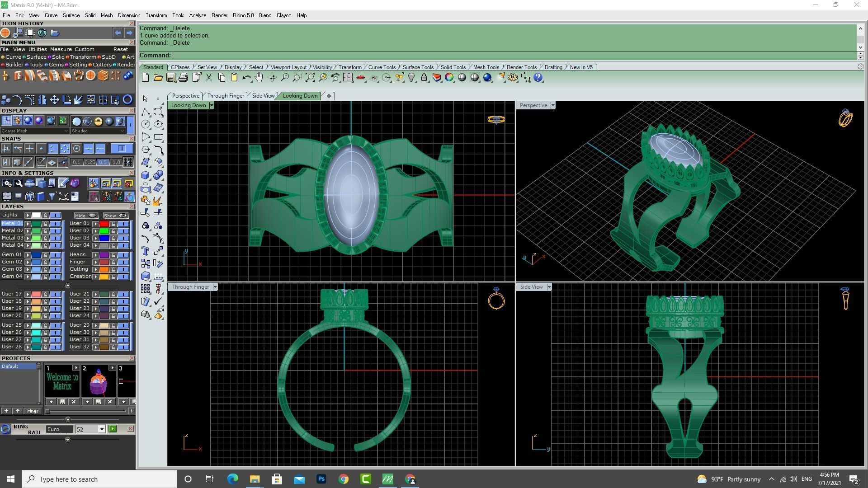Toggle visibility of Gem 01 layer
This screenshot has width=868, height=488.
click(55, 255)
